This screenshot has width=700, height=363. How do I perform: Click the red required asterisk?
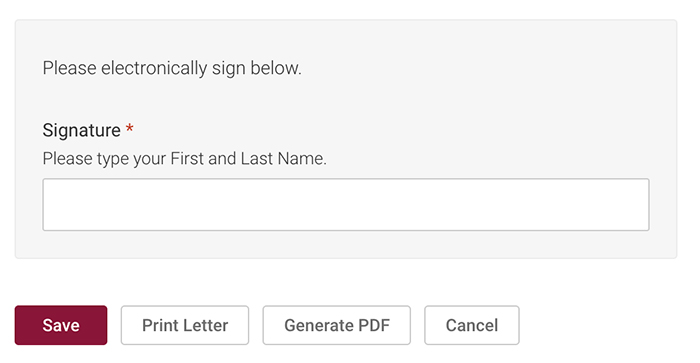pos(129,129)
